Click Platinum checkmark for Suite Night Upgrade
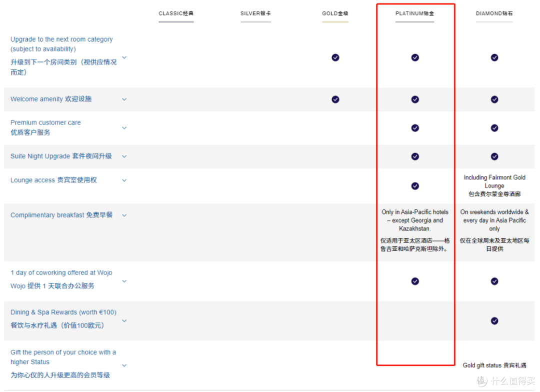 tap(415, 156)
